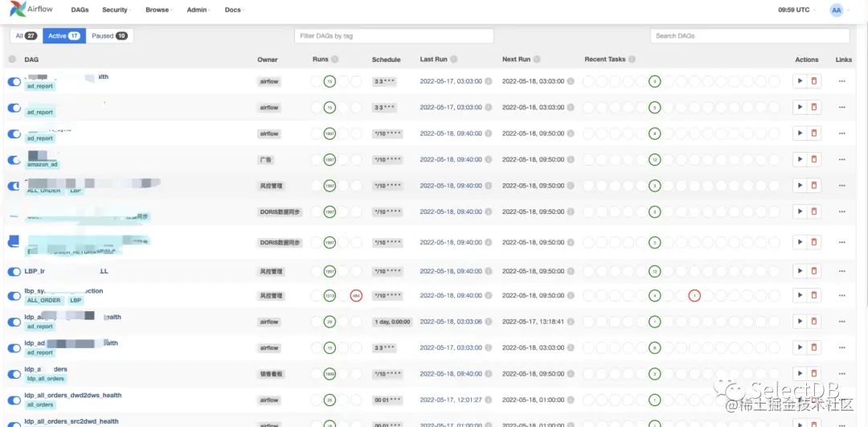Open ldp_all_orders_dwd2dws_health DAG link
This screenshot has width=868, height=427.
pyautogui.click(x=73, y=396)
